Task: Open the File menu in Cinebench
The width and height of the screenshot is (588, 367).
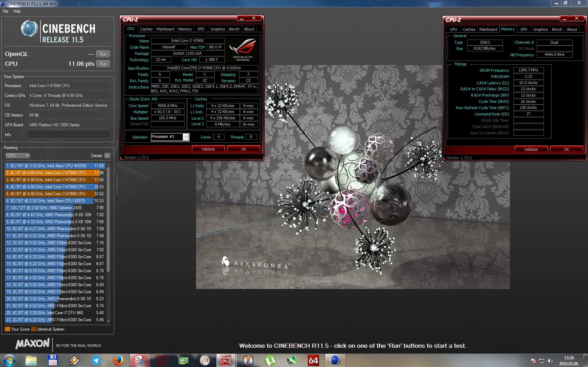Action: 6,11
